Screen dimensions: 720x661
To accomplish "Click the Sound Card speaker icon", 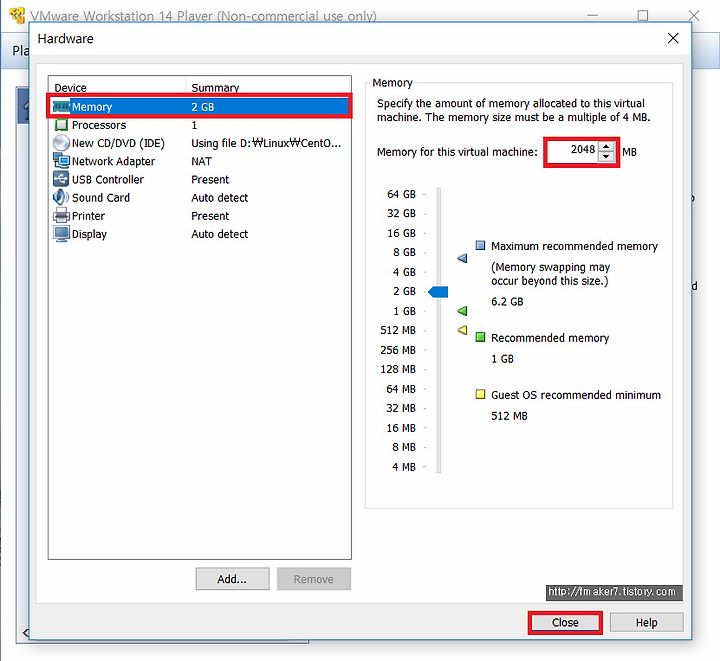I will [61, 197].
